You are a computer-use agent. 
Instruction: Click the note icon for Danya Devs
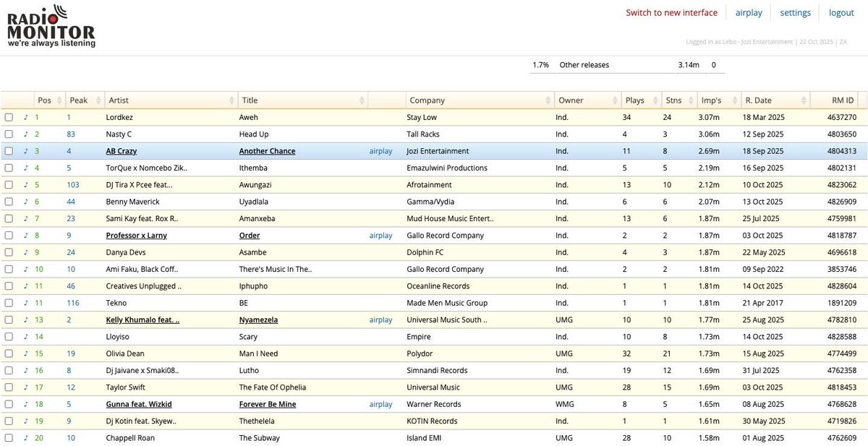(x=25, y=252)
